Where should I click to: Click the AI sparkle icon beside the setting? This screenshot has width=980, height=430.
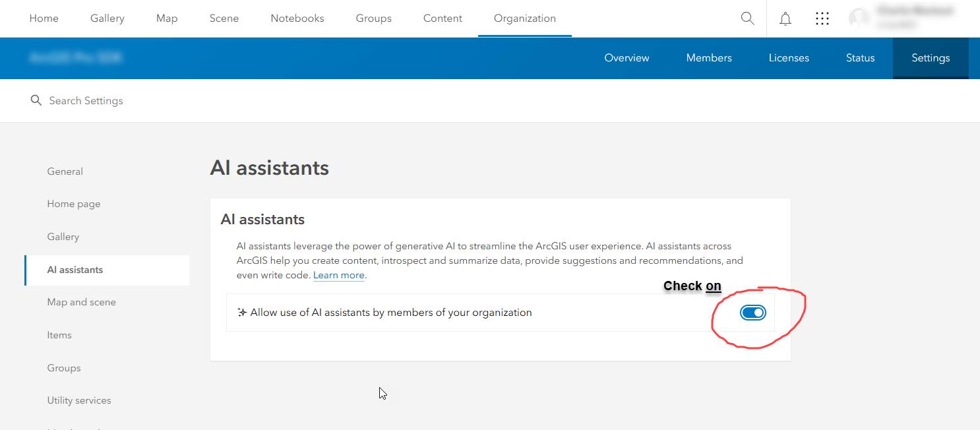241,312
